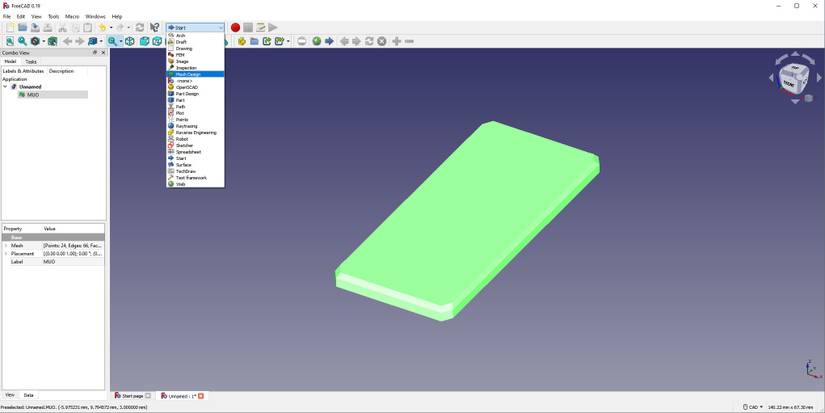Switch to the Tasks tab

tap(31, 62)
